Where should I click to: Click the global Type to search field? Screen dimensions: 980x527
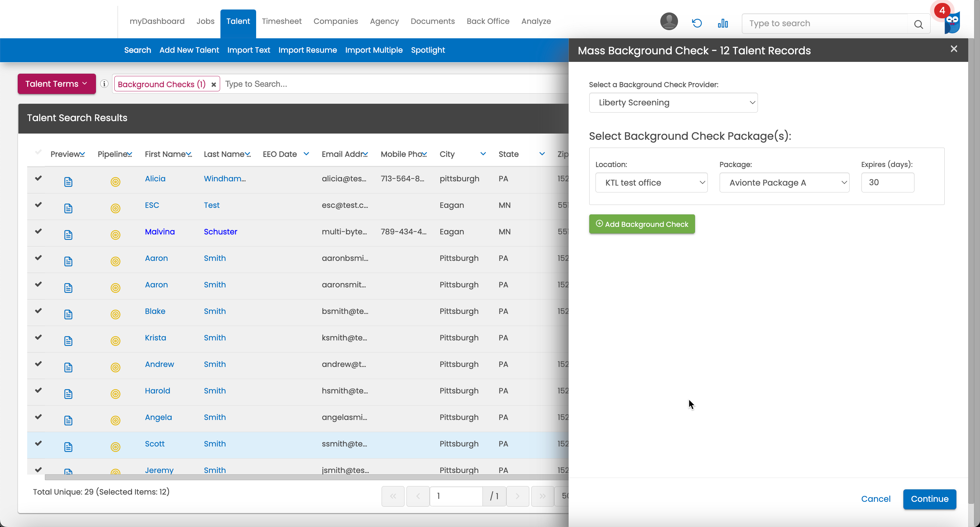824,24
